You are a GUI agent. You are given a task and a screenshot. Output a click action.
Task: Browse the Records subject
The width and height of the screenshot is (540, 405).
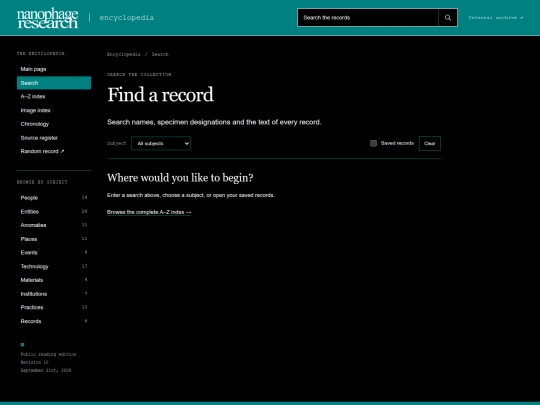[x=54, y=321]
